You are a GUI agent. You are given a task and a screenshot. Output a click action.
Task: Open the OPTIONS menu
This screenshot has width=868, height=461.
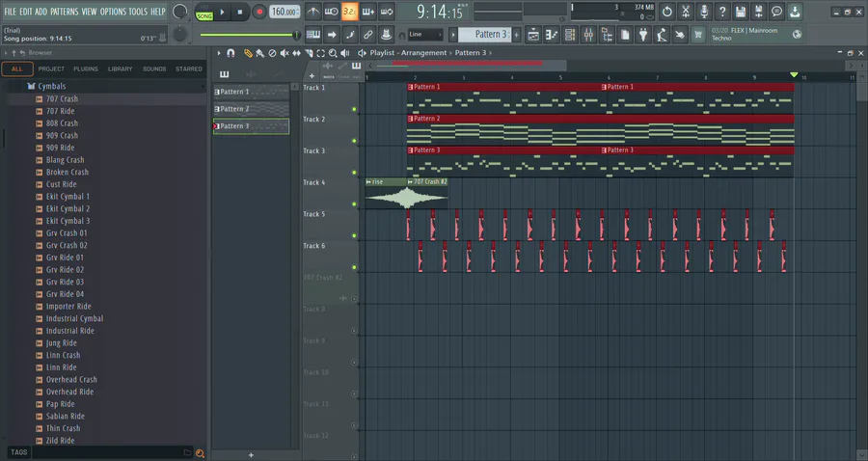(x=113, y=12)
